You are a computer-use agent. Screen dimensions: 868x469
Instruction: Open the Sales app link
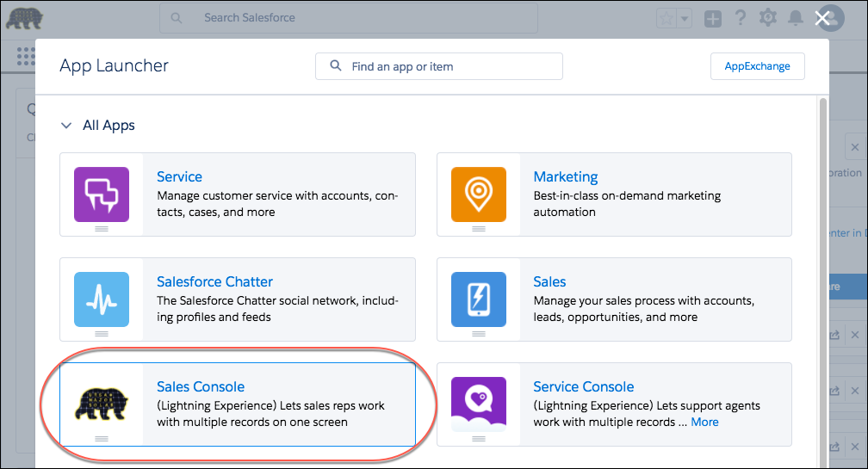(x=549, y=281)
